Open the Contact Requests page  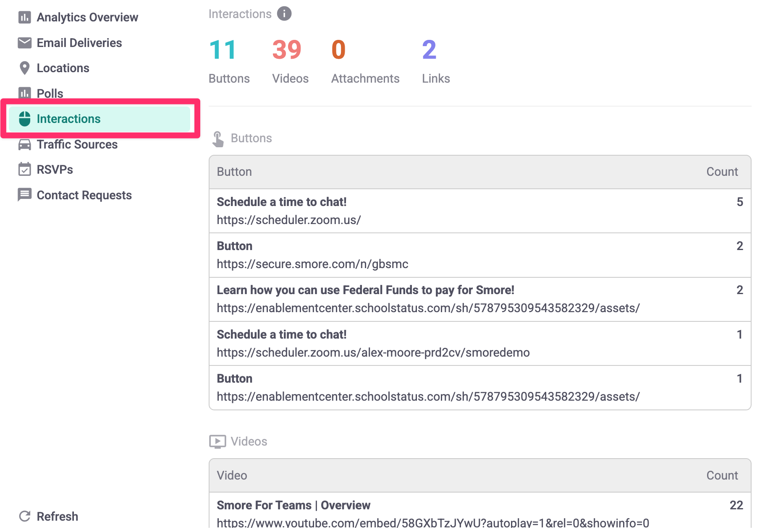coord(84,195)
